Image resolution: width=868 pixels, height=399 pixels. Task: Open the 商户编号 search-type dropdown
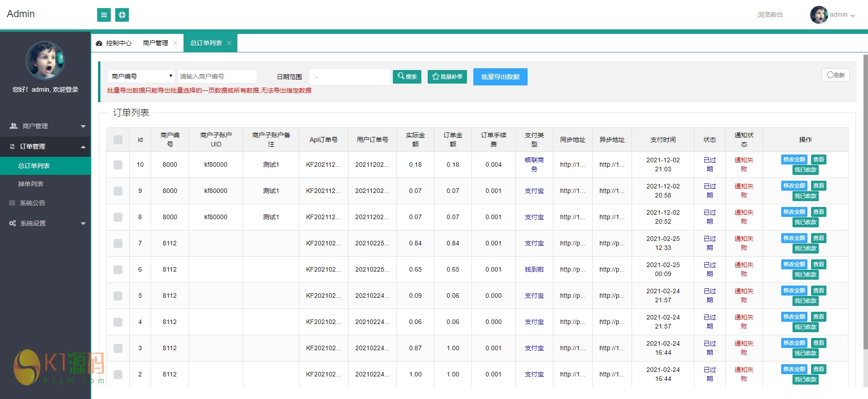coord(141,76)
